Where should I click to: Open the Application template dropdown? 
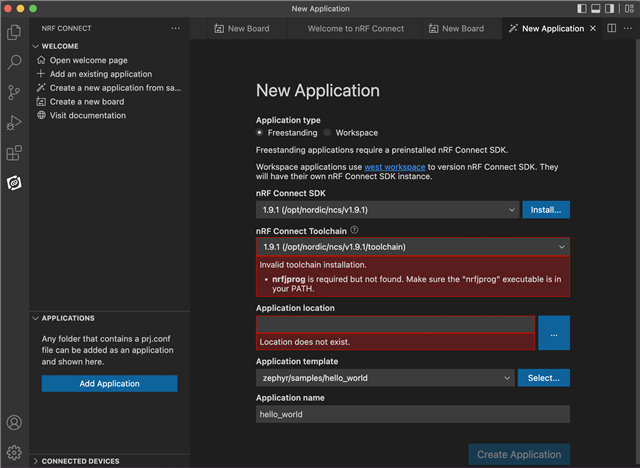[385, 378]
